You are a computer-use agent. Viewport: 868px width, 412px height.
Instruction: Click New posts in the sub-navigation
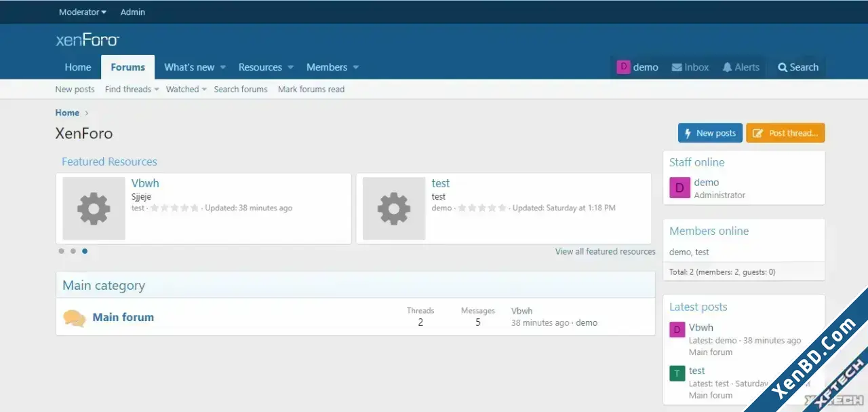[75, 89]
